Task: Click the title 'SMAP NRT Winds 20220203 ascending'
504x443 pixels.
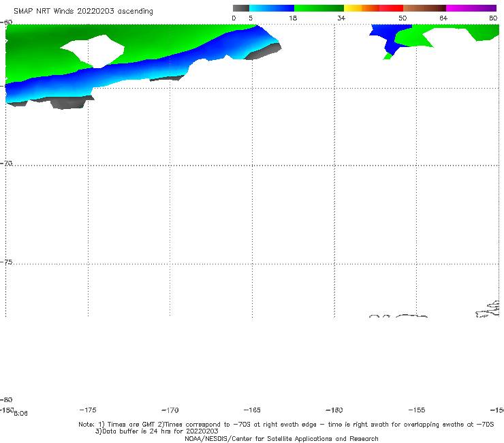Action: pos(83,11)
